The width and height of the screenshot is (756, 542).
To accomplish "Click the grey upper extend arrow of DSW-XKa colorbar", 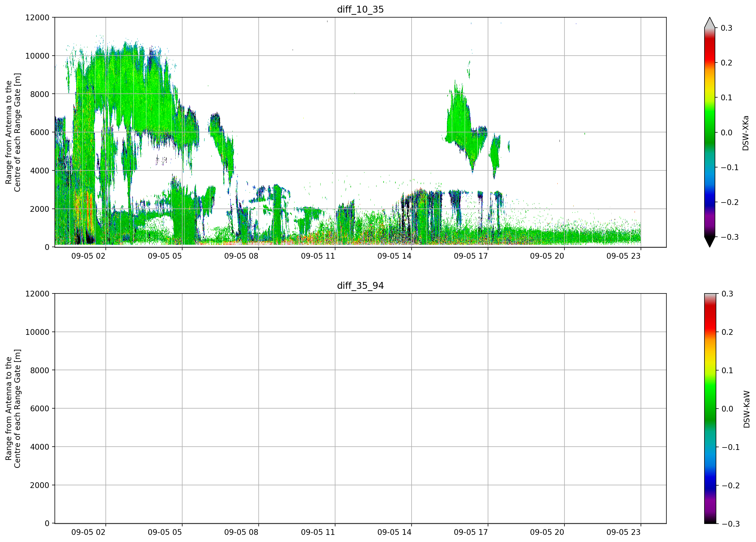I will [x=710, y=23].
